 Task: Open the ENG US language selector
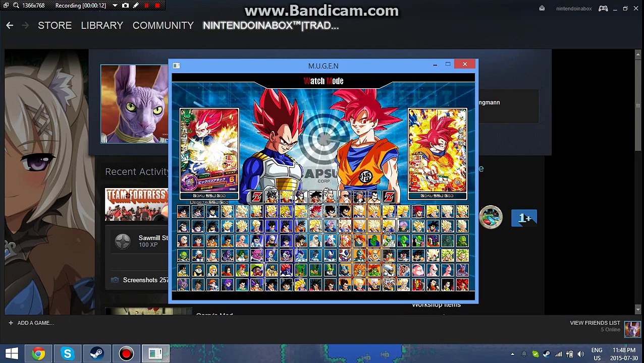click(x=597, y=354)
